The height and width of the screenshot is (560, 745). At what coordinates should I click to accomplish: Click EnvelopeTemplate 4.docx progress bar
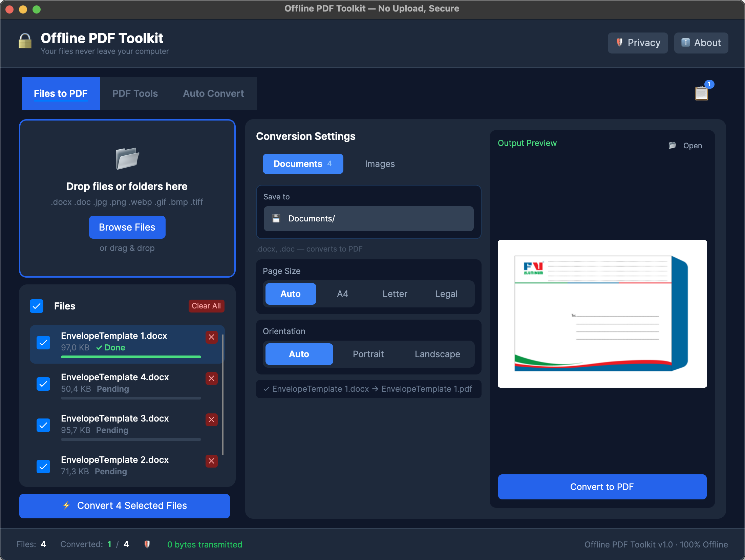click(131, 398)
